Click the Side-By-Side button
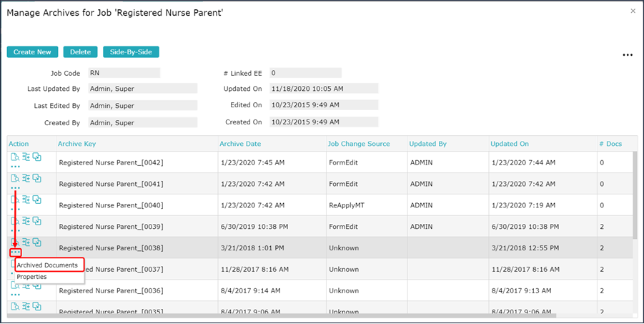The height and width of the screenshot is (324, 644). [131, 52]
